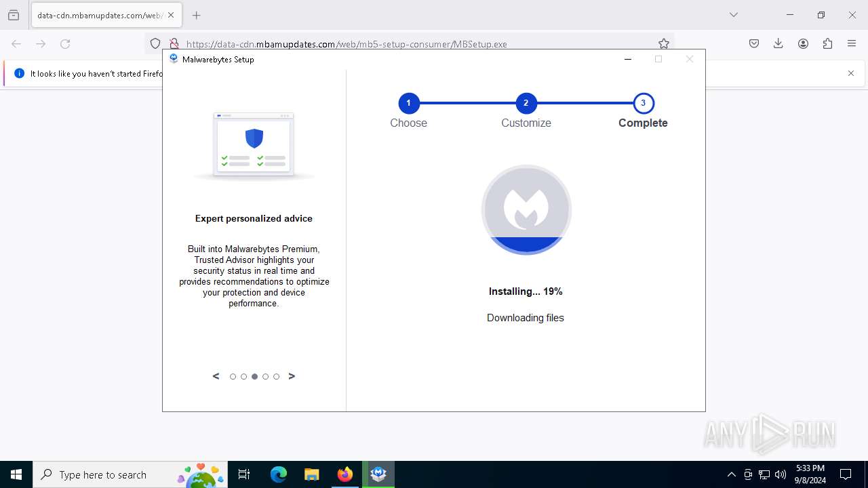The image size is (868, 488).
Task: Open File Explorer from the taskbar
Action: [x=311, y=474]
